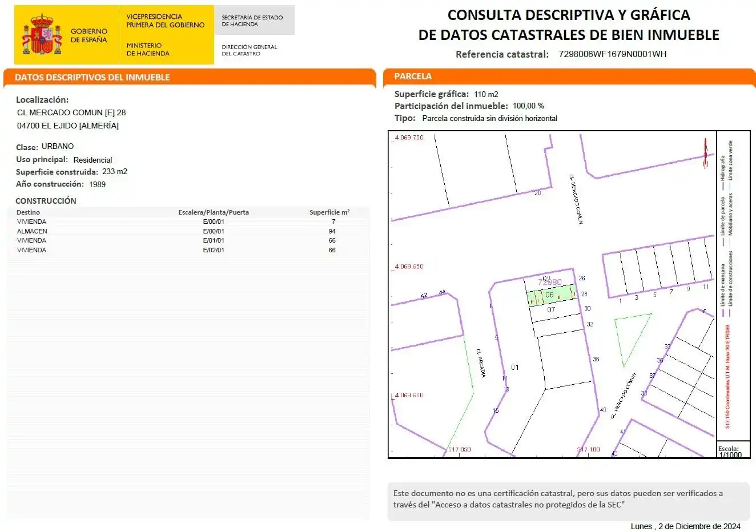Click the 'Localización:' label
Viewport: 756px width, 532px height.
(x=42, y=100)
